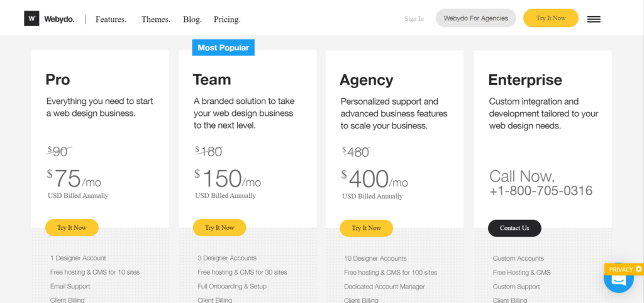This screenshot has width=644, height=303.
Task: Choose Try It Now under Agency plan
Action: [x=367, y=228]
